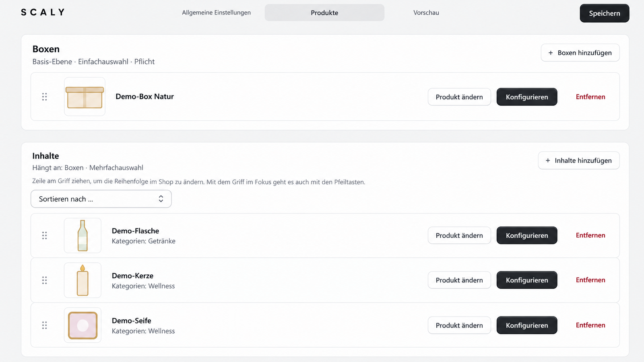This screenshot has height=362, width=644.
Task: Grab the drag handle for Demo-Box Natur
Action: pos(44,97)
